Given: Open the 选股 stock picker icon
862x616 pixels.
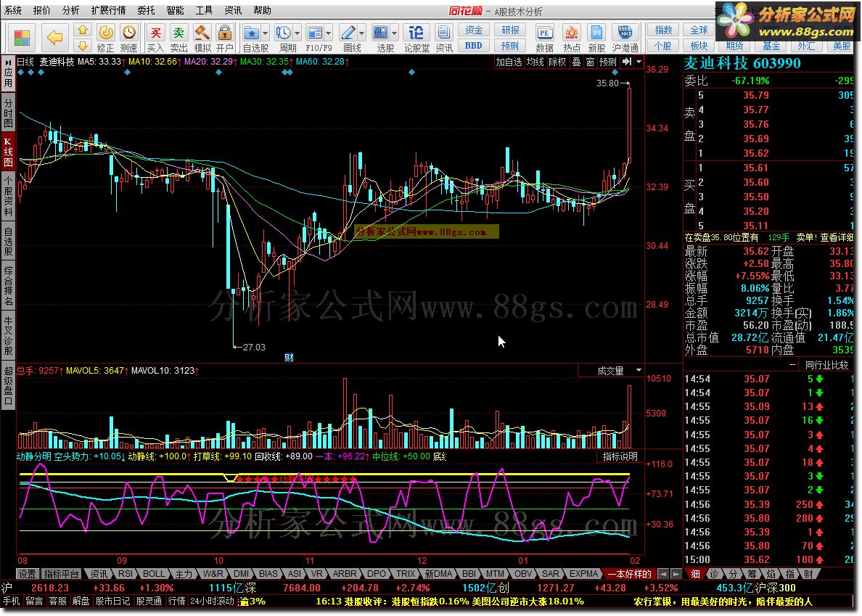Looking at the screenshot, I should tap(381, 33).
